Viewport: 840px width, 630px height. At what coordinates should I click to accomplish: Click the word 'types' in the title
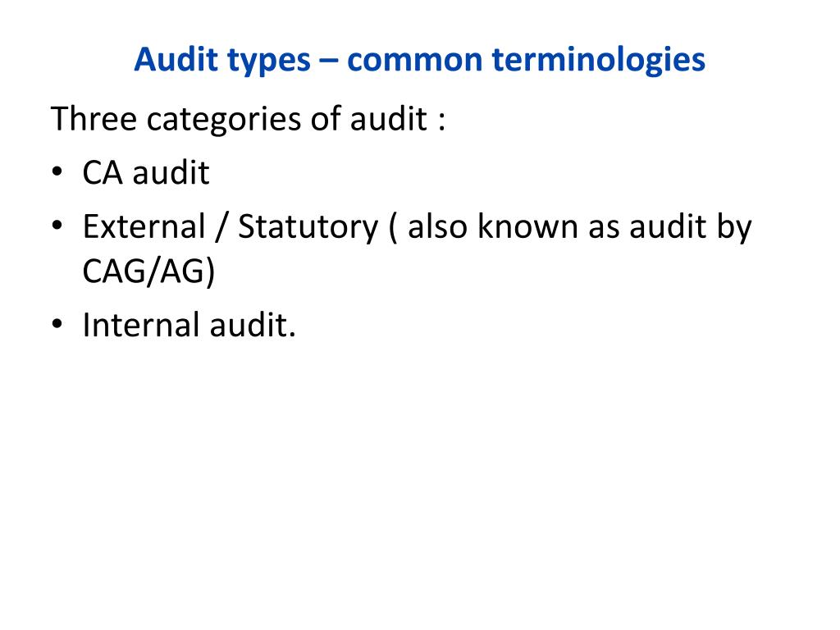click(x=268, y=62)
